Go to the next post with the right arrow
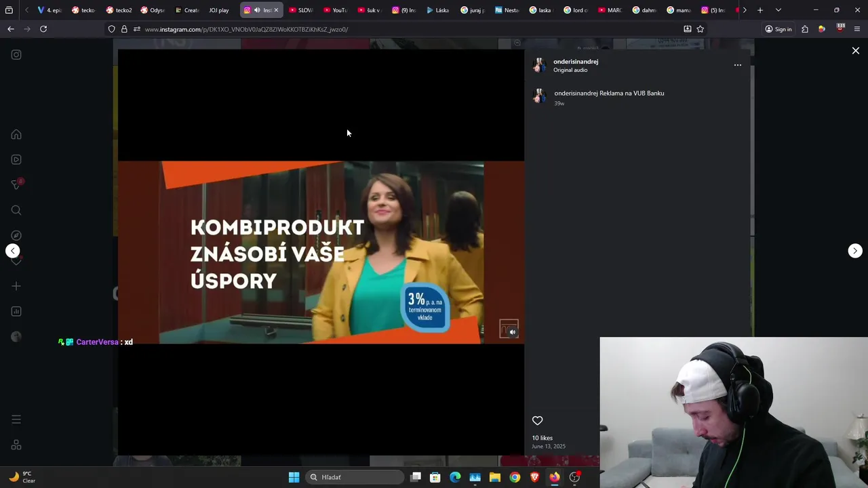 855,251
